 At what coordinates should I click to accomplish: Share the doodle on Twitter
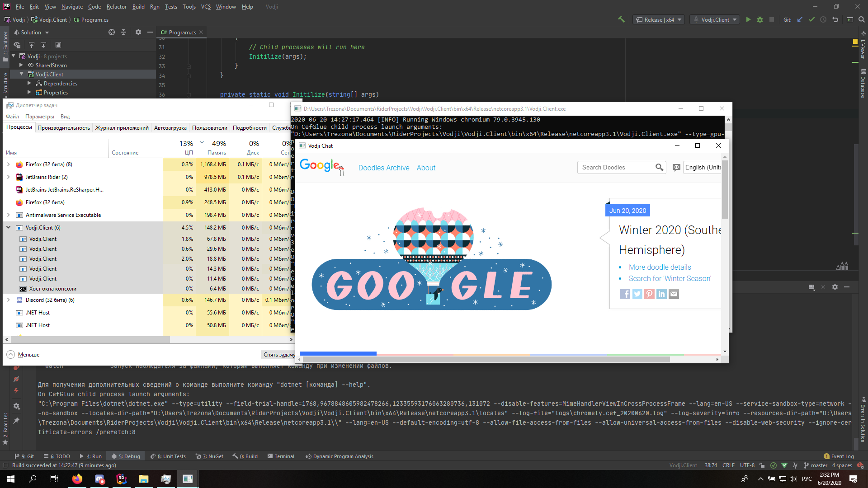point(637,294)
